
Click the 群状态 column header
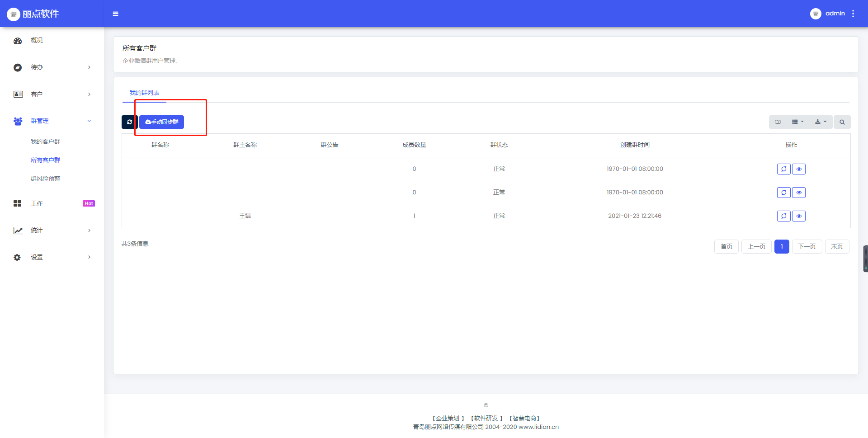[499, 145]
